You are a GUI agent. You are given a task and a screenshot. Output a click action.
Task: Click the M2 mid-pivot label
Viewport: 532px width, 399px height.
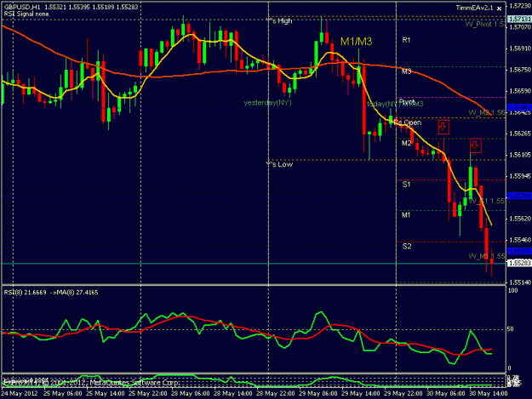tap(407, 143)
